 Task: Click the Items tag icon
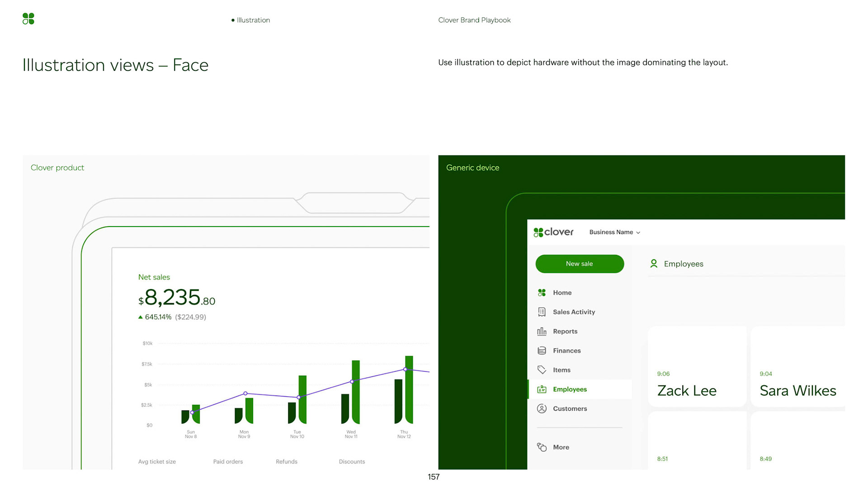pos(542,370)
